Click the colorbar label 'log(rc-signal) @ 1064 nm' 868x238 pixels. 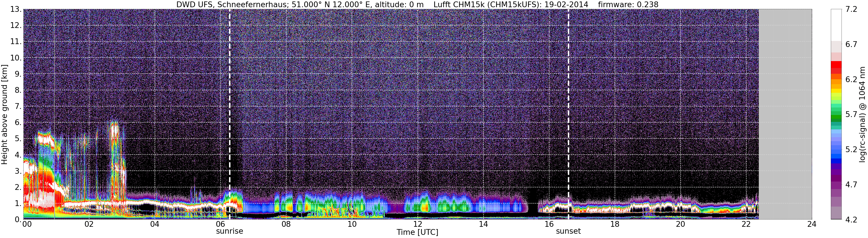863,114
